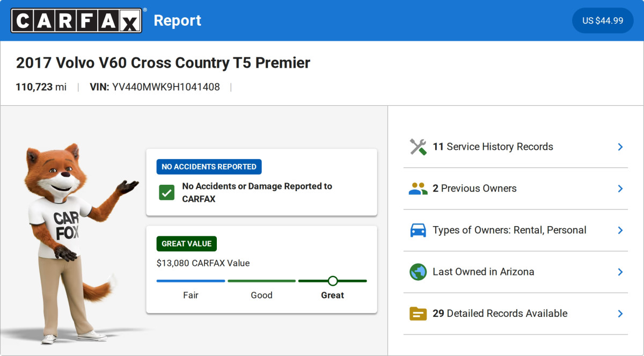The image size is (644, 356).
Task: Click the Good label under slider
Action: (261, 295)
